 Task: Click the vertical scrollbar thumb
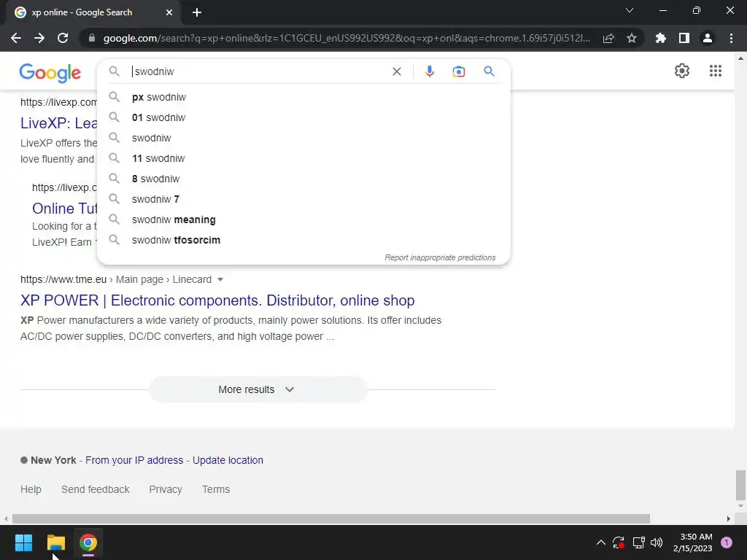[x=740, y=485]
